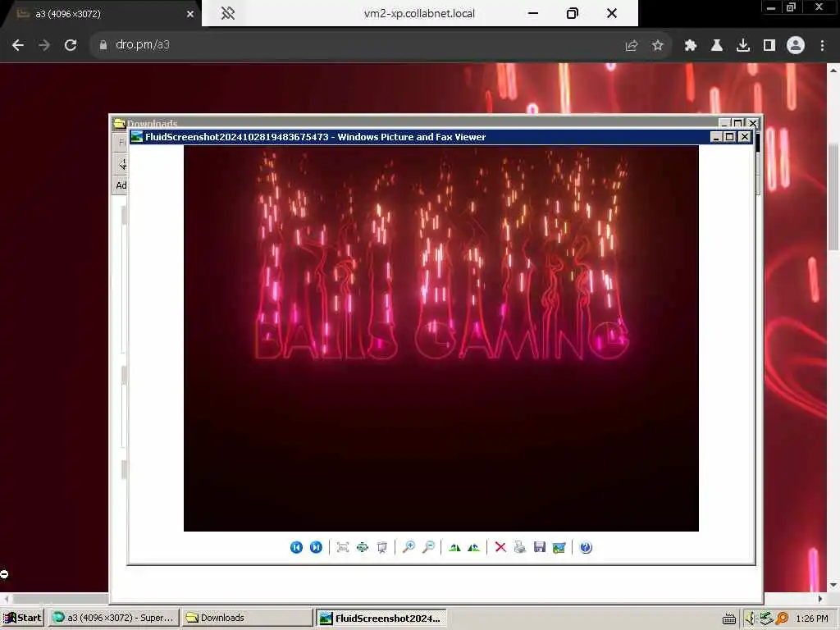Screen dimensions: 840x630
Task: Open the Windows XP Start menu
Action: click(x=23, y=618)
